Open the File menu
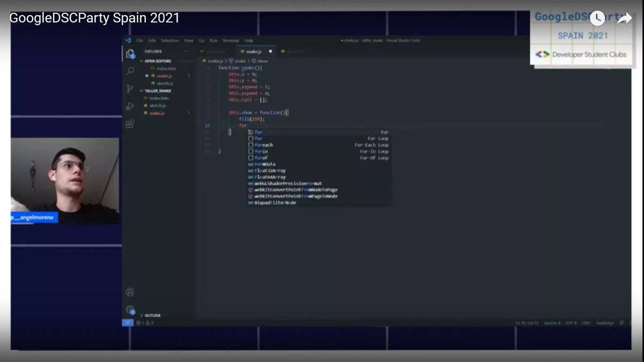 coord(140,41)
